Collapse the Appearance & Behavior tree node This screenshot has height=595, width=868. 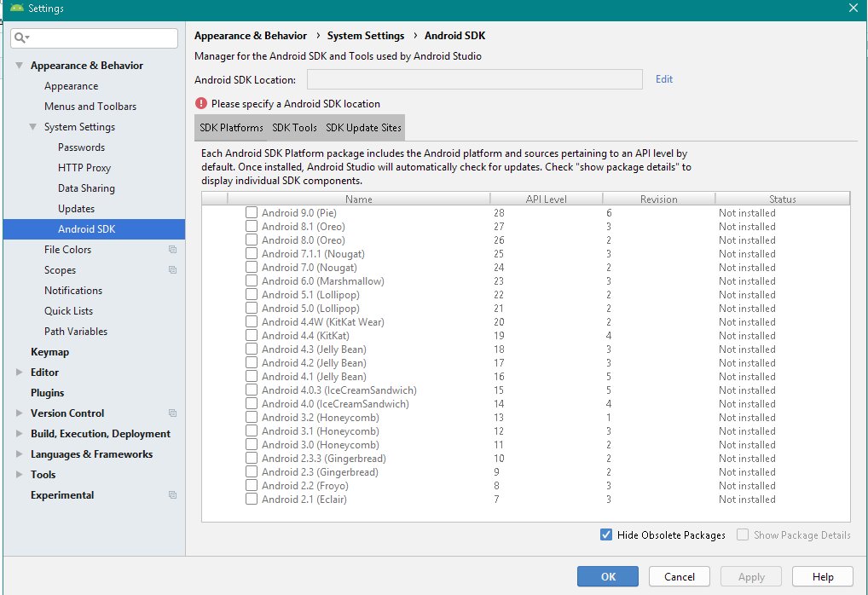tap(20, 66)
